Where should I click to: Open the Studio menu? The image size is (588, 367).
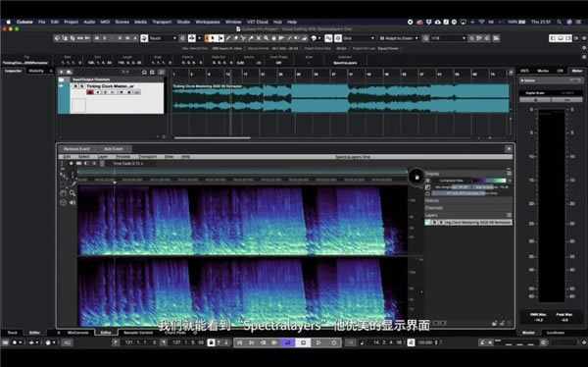183,22
